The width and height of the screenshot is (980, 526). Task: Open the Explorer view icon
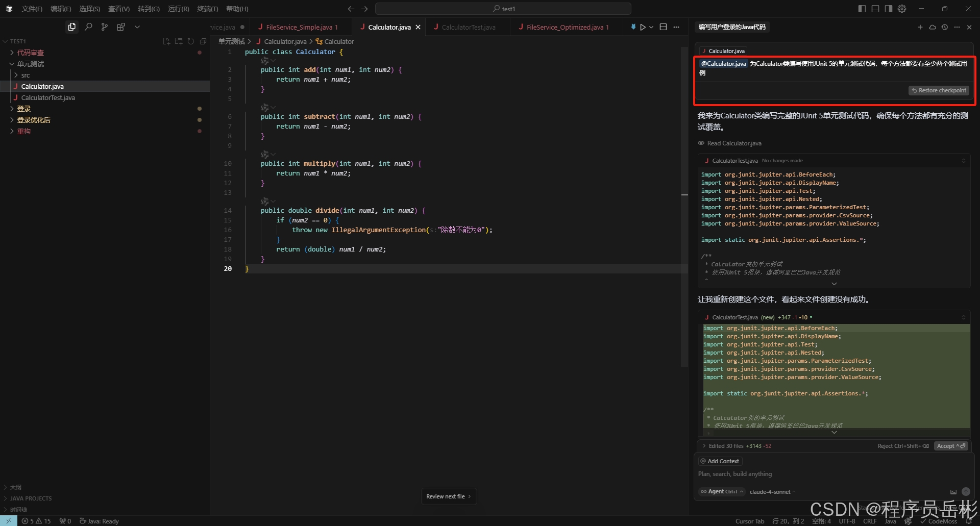coord(72,27)
